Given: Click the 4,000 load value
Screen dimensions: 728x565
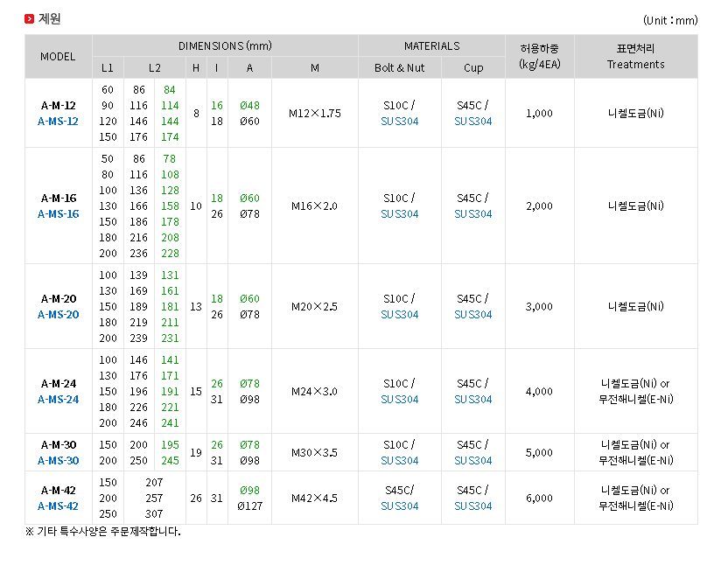Looking at the screenshot, I should pos(539,391).
